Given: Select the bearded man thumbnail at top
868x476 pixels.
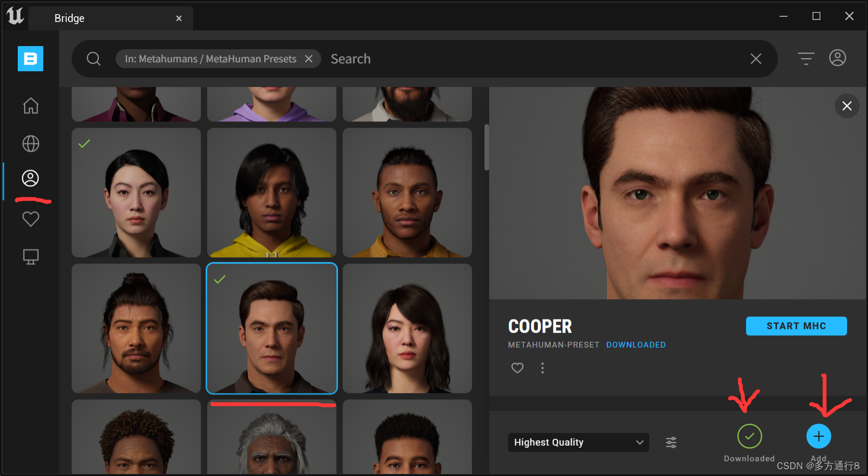Looking at the screenshot, I should pyautogui.click(x=407, y=104).
